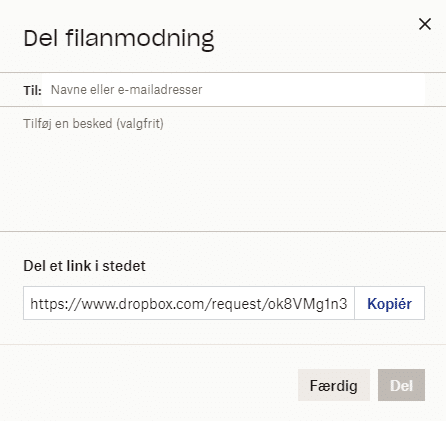The height and width of the screenshot is (421, 446).
Task: Click the Til: recipient label
Action: pyautogui.click(x=32, y=90)
